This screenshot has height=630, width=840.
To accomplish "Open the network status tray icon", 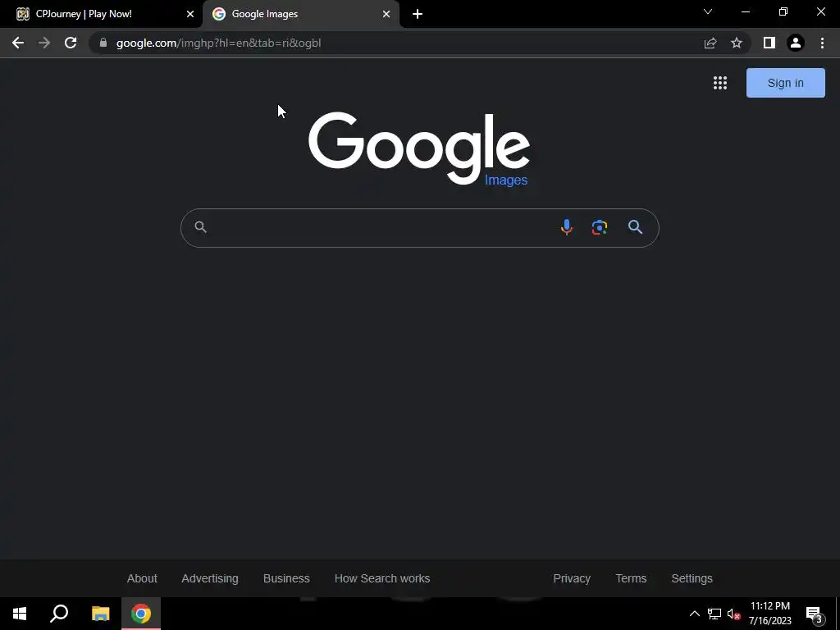I will coord(714,614).
